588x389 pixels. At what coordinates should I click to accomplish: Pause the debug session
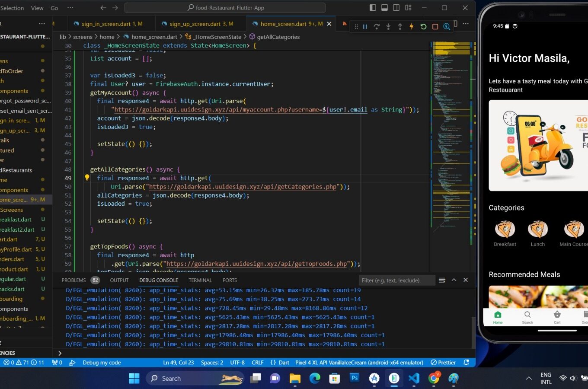point(365,26)
